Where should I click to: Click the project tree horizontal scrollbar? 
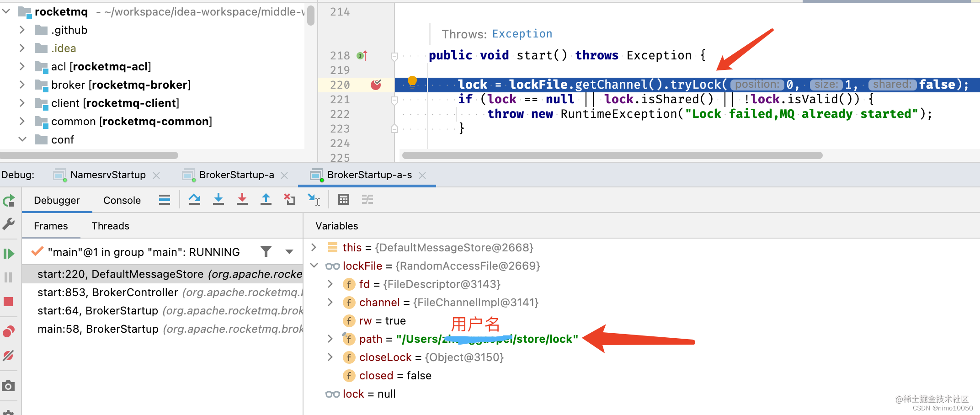click(89, 155)
